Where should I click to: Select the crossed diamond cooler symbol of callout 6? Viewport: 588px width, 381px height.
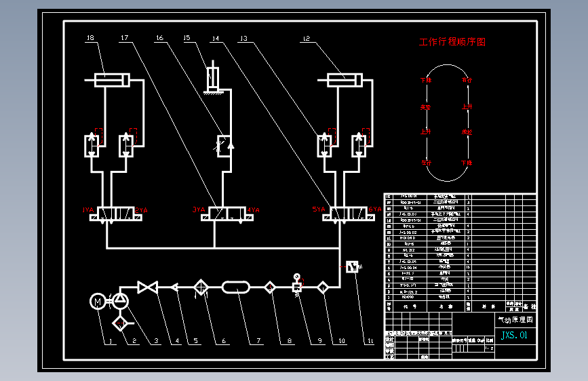pyautogui.click(x=201, y=287)
